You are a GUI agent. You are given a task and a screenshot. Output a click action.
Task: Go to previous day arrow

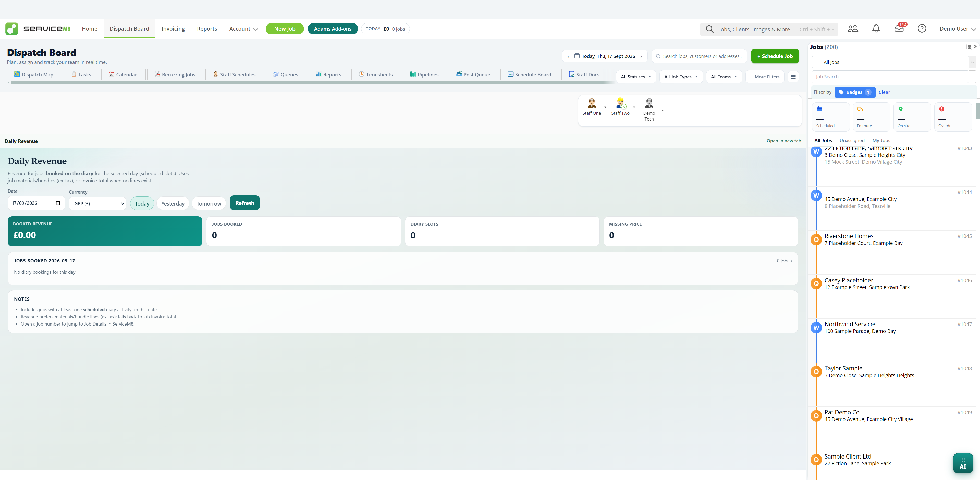(568, 56)
